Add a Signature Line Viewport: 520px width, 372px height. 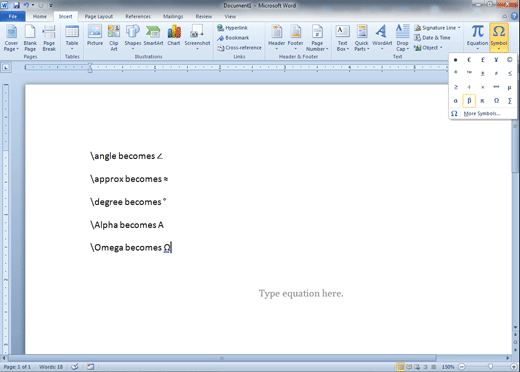tap(437, 28)
